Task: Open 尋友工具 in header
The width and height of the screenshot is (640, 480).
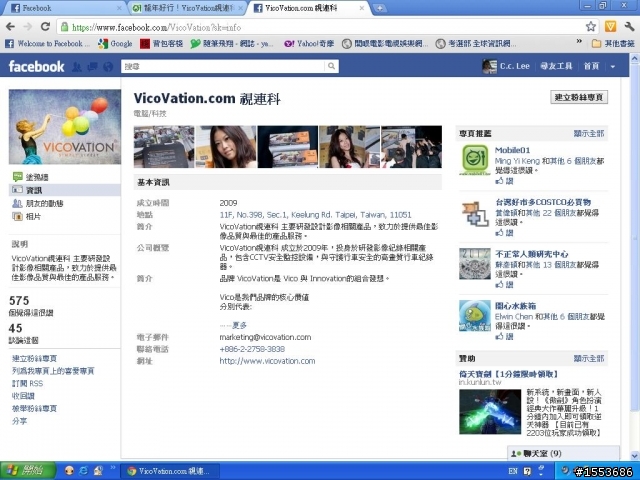Action: click(556, 66)
